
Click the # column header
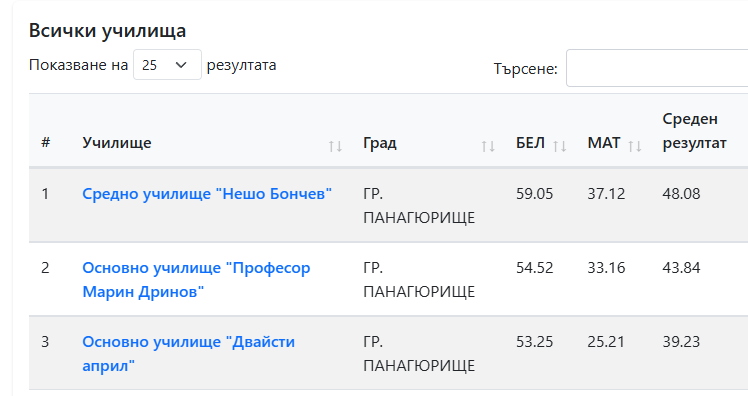[x=46, y=142]
